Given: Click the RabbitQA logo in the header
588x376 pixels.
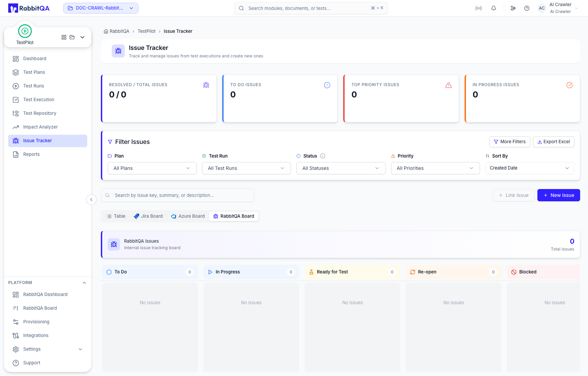Looking at the screenshot, I should pos(29,8).
